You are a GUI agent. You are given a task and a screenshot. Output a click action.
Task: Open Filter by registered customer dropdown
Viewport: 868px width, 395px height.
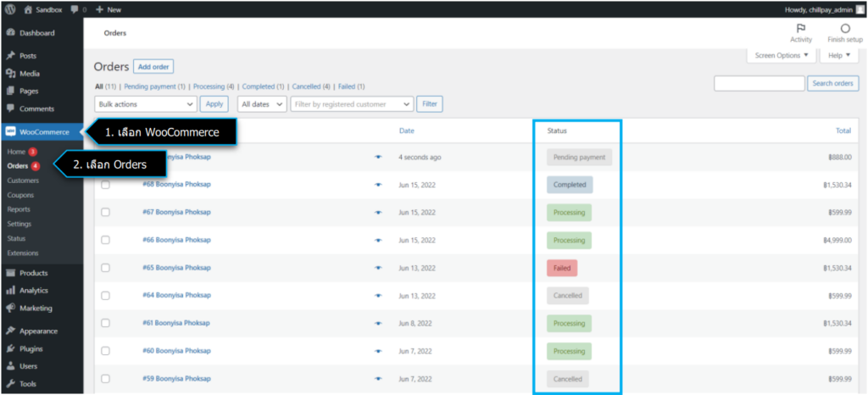[352, 104]
